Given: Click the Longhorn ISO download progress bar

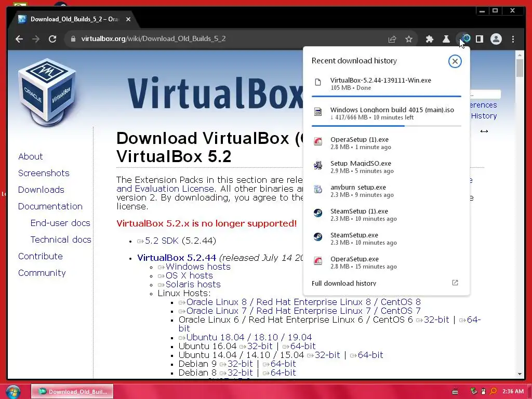Looking at the screenshot, I should point(387,126).
